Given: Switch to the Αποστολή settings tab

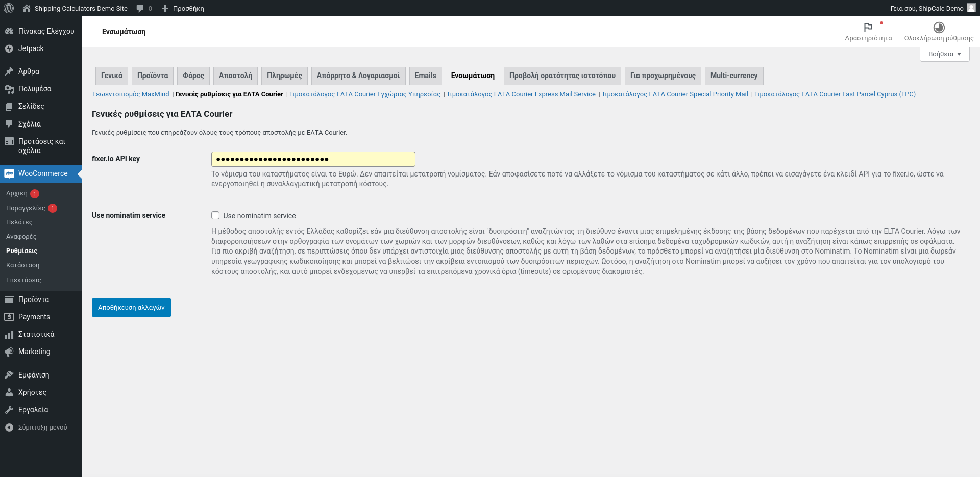Looking at the screenshot, I should pyautogui.click(x=235, y=76).
